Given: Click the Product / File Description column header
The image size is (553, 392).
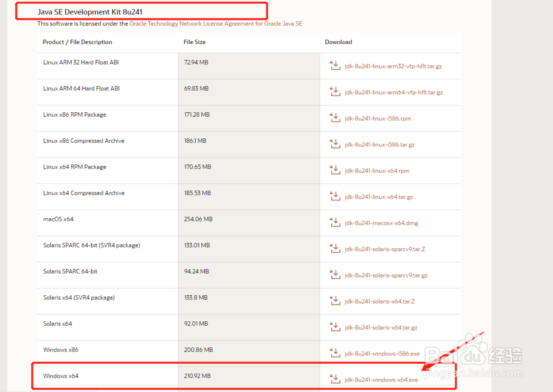Looking at the screenshot, I should 77,42.
